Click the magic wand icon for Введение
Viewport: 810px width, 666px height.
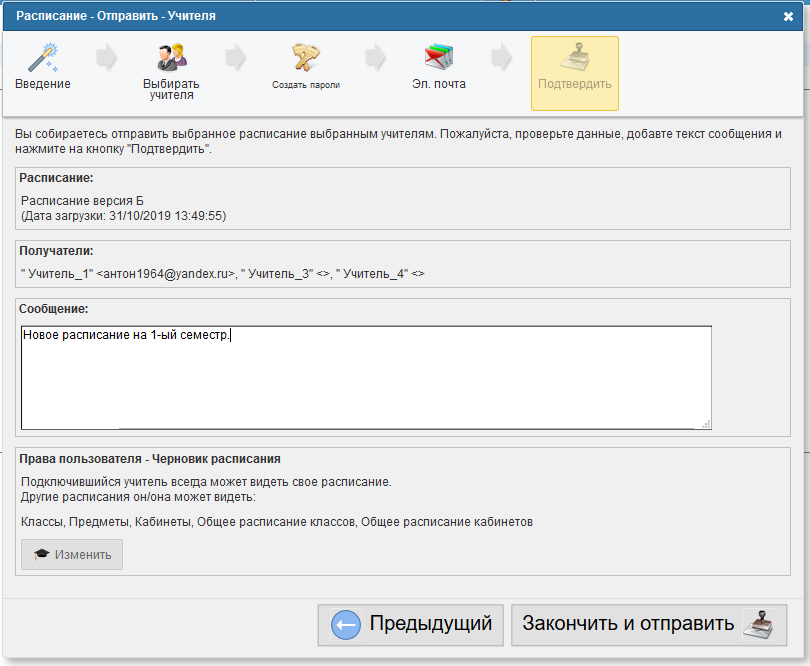pos(42,57)
